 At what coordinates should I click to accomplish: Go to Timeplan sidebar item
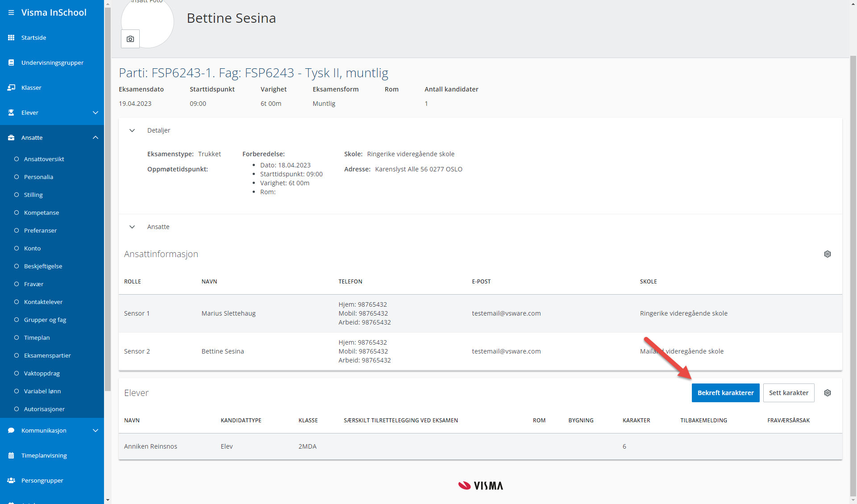[37, 337]
